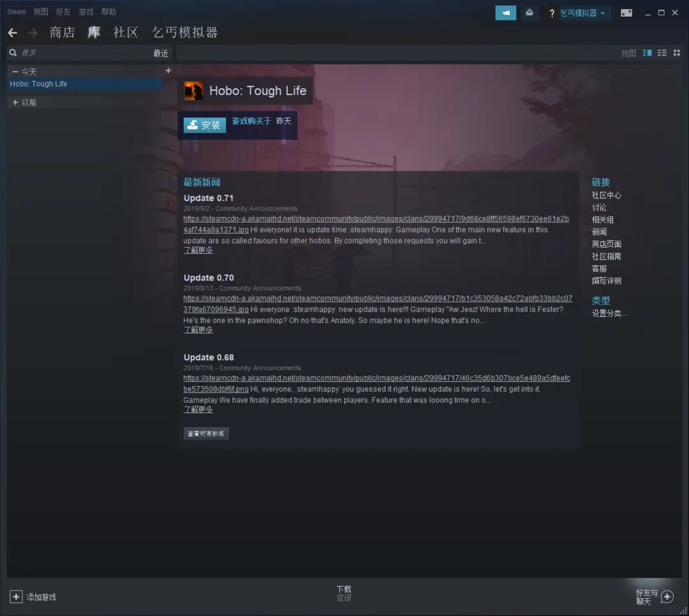The height and width of the screenshot is (616, 689).
Task: Click 了解更多 under Update 0.71
Action: click(198, 250)
